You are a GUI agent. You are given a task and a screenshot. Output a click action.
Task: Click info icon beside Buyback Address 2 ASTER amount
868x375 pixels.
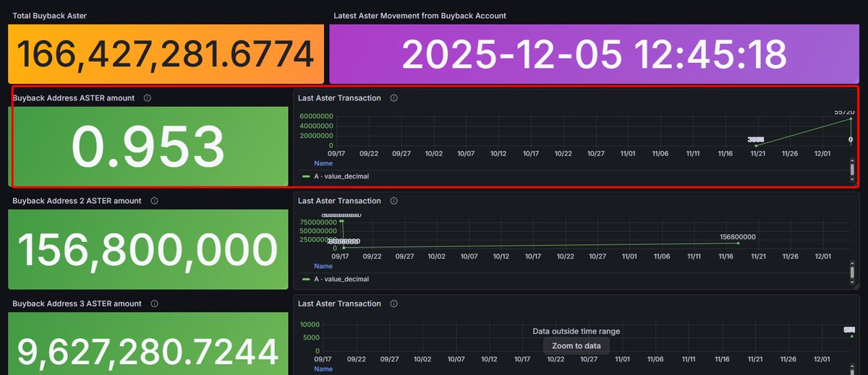pos(154,202)
